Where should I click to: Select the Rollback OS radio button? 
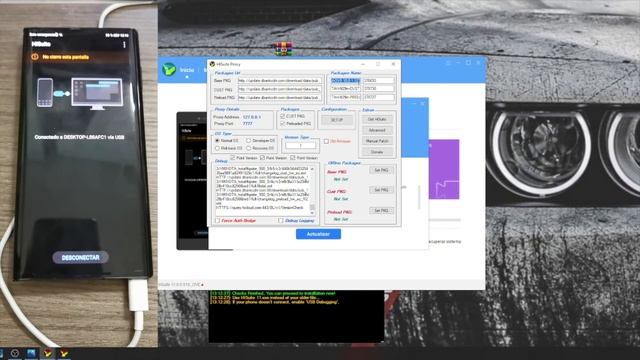[x=217, y=148]
